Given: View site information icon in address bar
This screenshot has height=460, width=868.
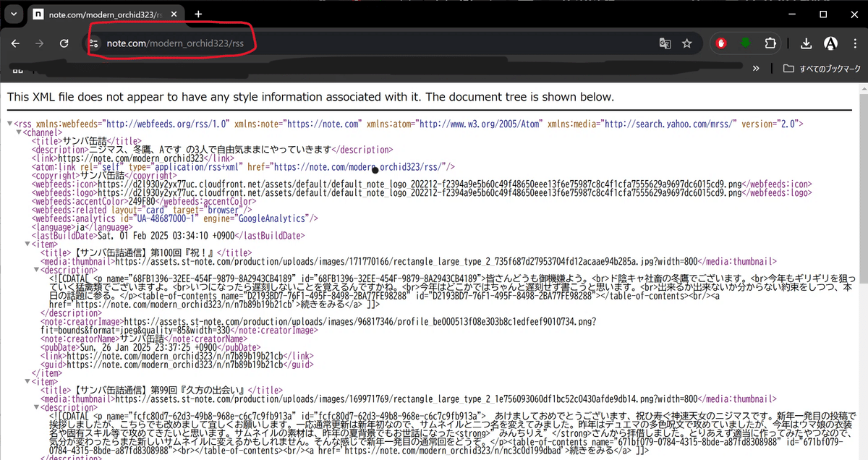Looking at the screenshot, I should 93,43.
